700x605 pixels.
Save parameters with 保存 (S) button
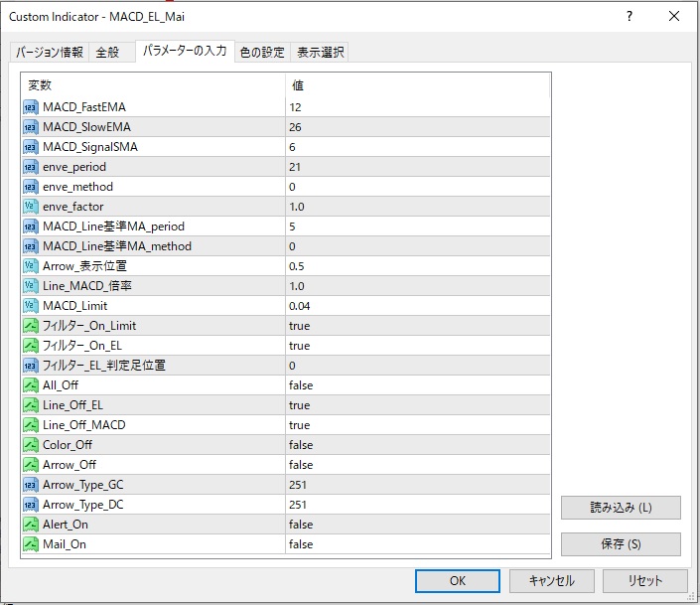621,544
